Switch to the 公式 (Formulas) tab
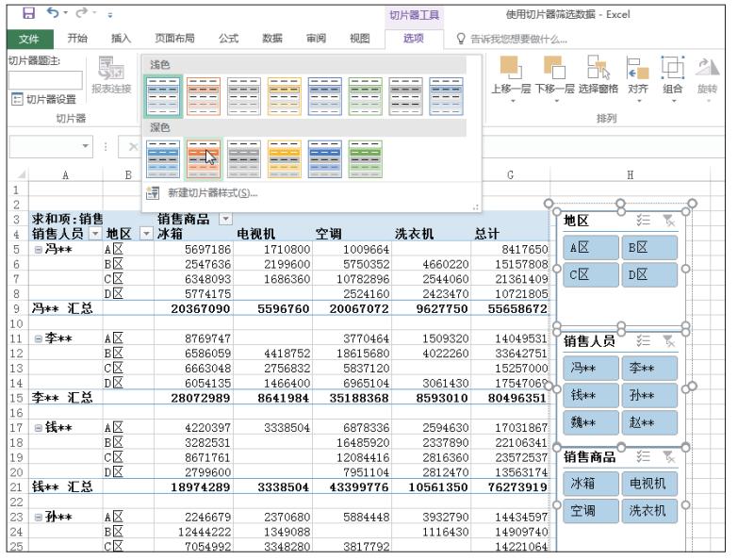738x560 pixels. (x=228, y=38)
